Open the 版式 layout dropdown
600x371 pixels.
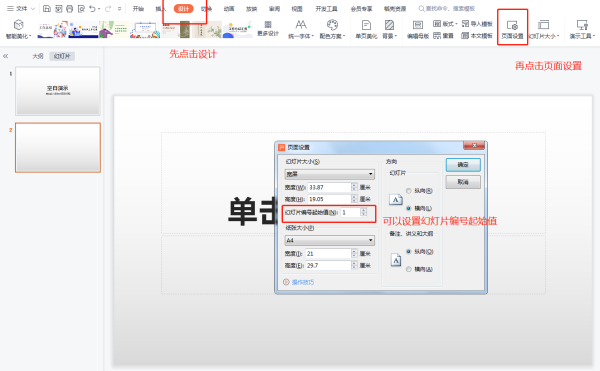coord(445,24)
